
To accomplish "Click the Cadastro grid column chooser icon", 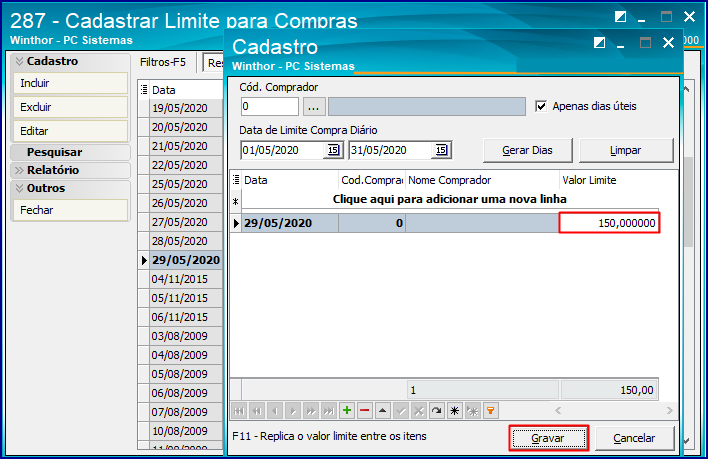I will coord(236,180).
